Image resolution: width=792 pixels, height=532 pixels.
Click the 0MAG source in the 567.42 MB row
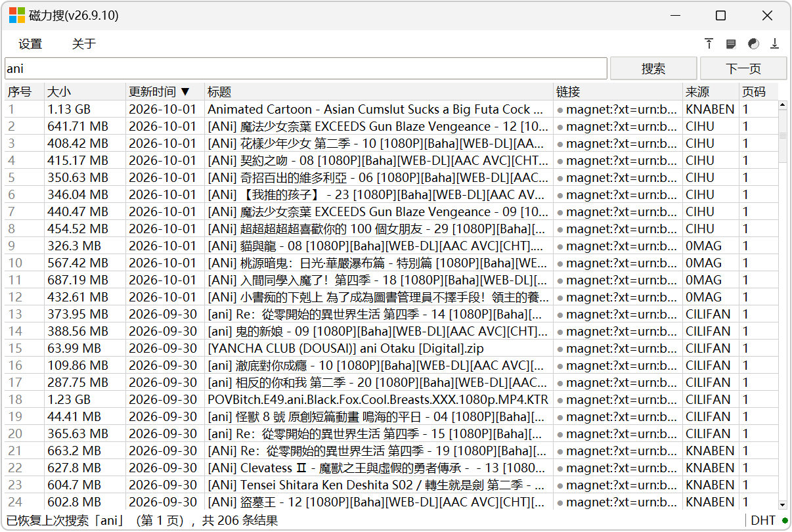[x=703, y=263]
